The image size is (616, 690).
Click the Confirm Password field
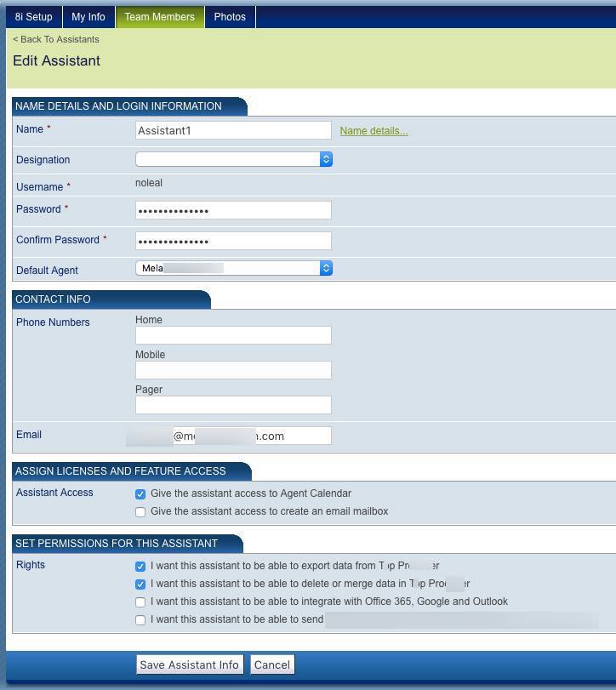pyautogui.click(x=233, y=241)
